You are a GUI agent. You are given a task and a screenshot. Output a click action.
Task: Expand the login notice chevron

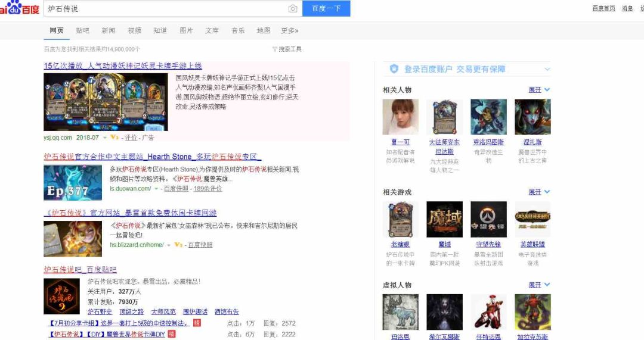point(547,69)
